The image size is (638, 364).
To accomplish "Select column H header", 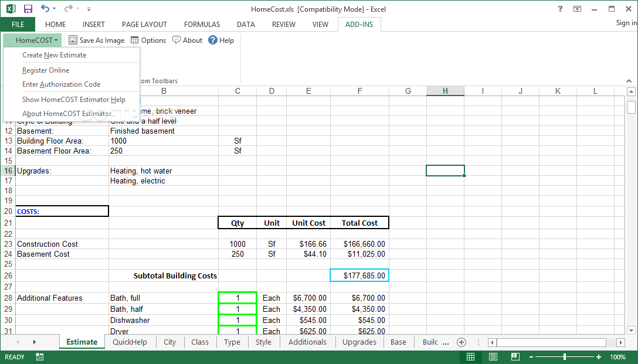I will click(x=445, y=91).
